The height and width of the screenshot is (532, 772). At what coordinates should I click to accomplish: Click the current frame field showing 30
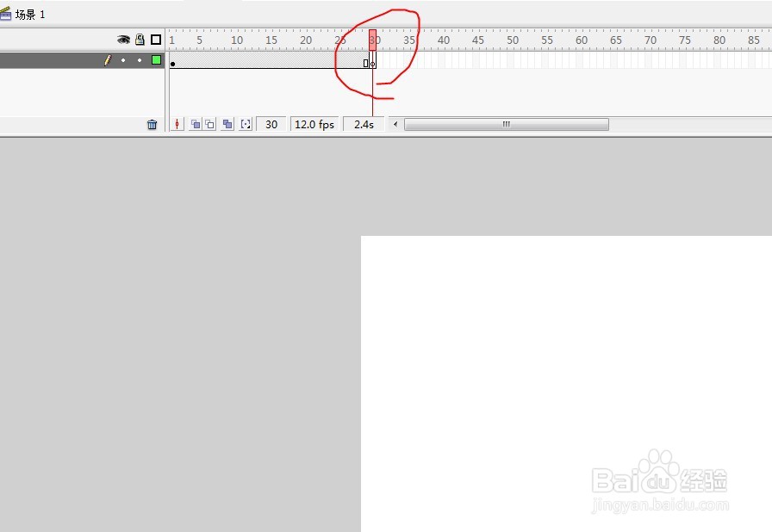[271, 125]
